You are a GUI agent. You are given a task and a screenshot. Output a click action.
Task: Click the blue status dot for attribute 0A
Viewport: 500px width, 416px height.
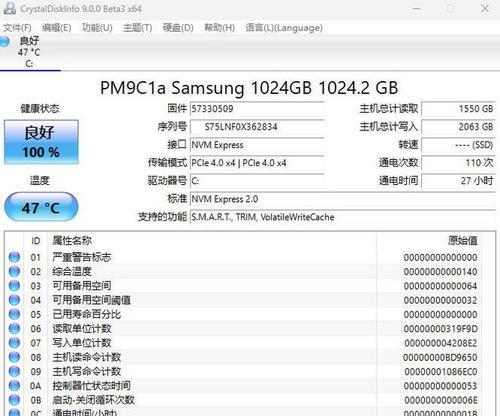coord(14,386)
